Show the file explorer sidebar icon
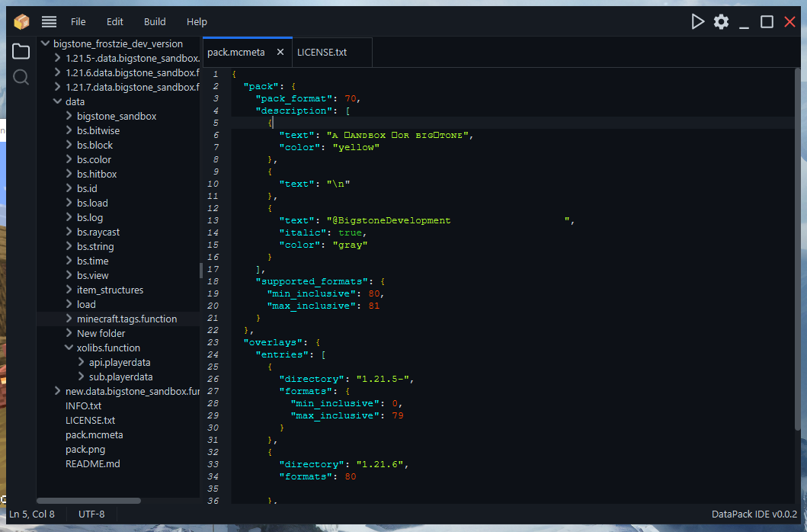This screenshot has height=532, width=807. pyautogui.click(x=21, y=52)
